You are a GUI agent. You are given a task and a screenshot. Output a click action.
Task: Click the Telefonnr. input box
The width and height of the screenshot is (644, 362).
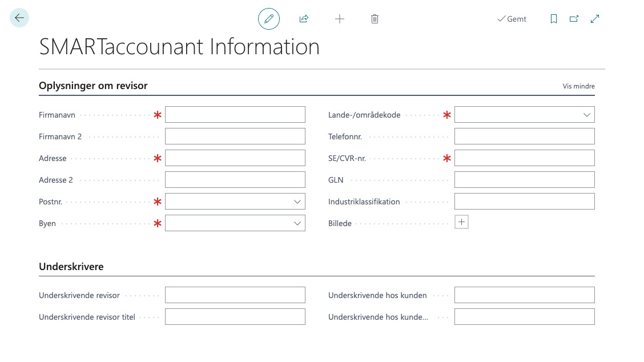[524, 136]
